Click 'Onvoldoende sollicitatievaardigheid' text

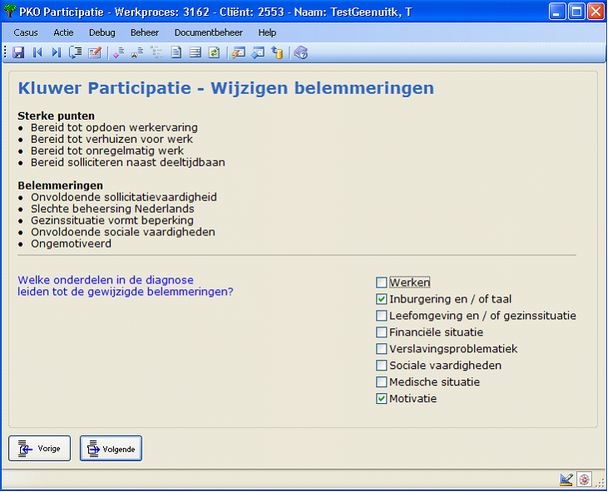point(124,197)
